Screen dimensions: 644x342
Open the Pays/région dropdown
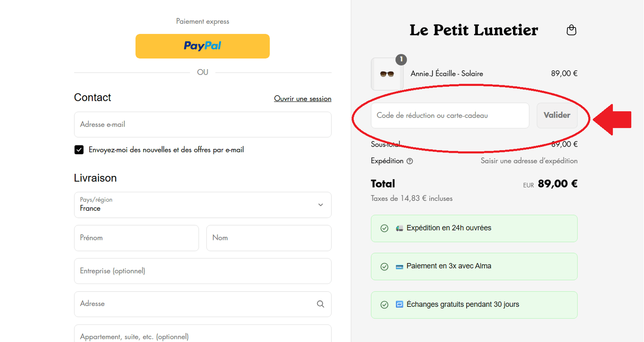point(202,205)
